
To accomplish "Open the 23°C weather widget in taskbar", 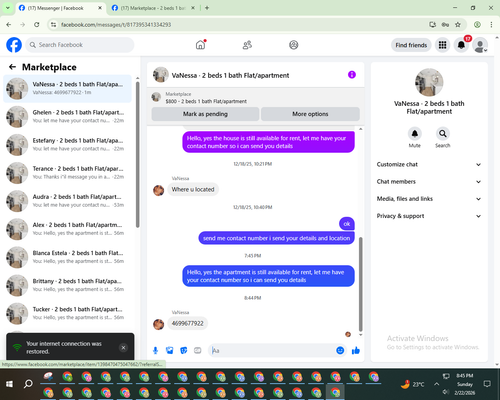I will pos(413,384).
